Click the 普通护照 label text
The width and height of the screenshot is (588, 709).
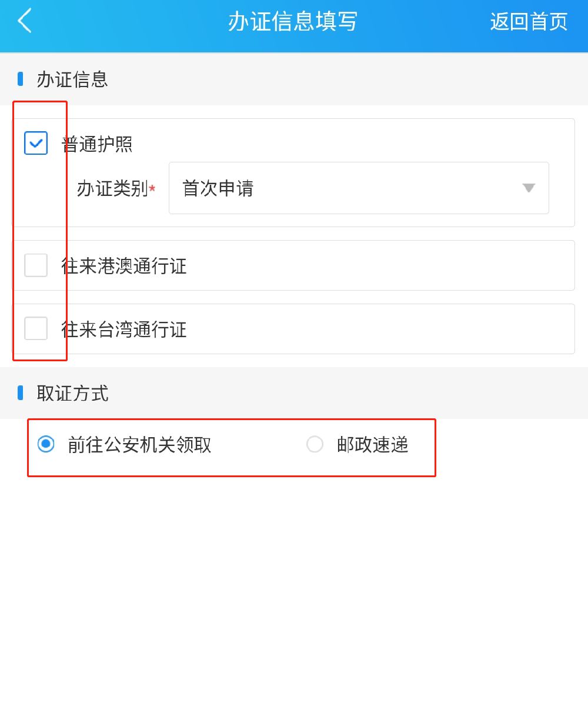[x=97, y=144]
